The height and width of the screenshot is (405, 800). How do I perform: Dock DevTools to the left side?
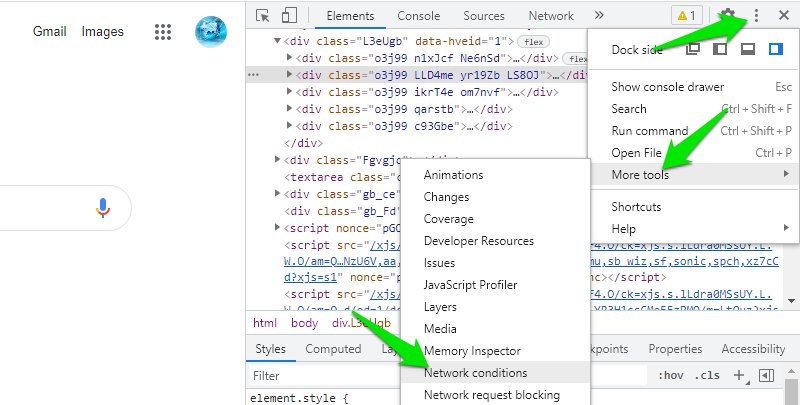(x=720, y=49)
